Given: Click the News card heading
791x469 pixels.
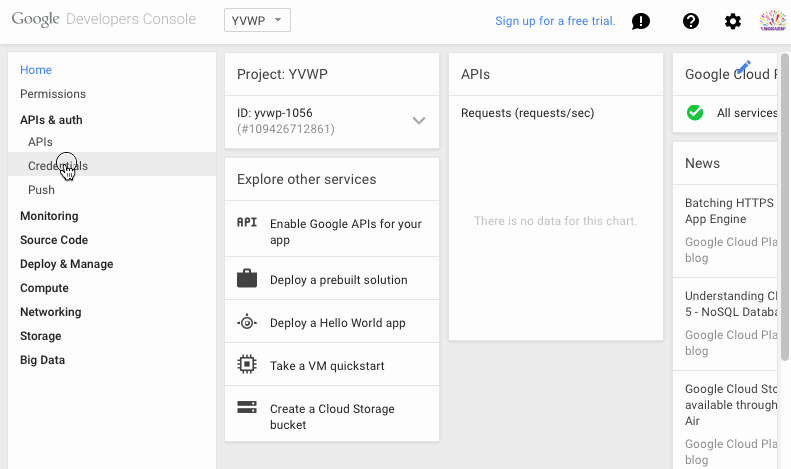Looking at the screenshot, I should click(x=702, y=163).
